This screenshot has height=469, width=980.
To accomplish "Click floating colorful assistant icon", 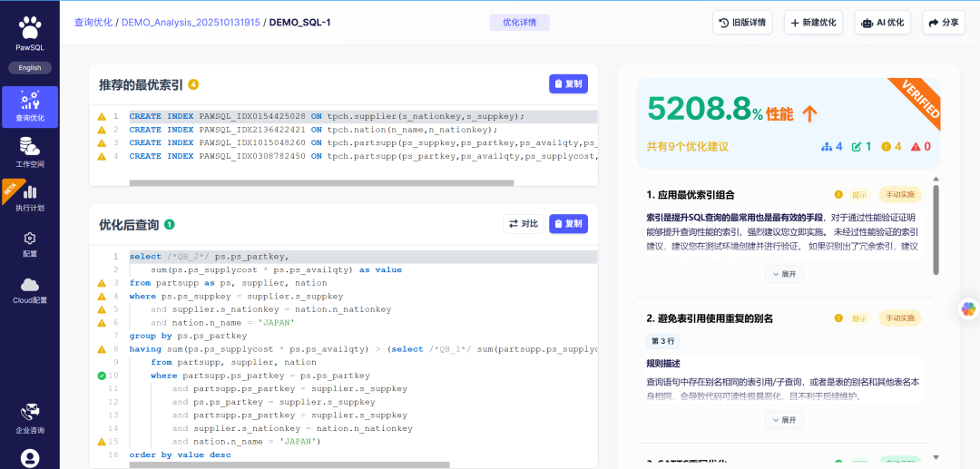I will tap(968, 308).
